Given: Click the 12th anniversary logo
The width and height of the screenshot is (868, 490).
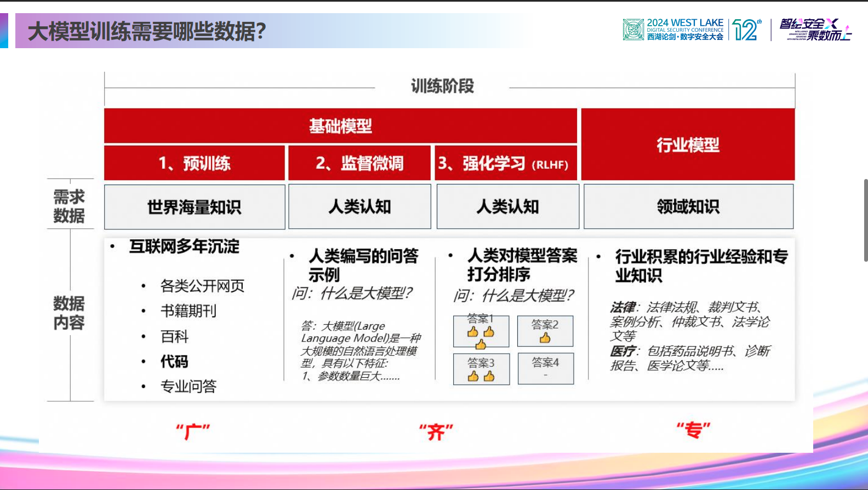Looking at the screenshot, I should pyautogui.click(x=747, y=30).
